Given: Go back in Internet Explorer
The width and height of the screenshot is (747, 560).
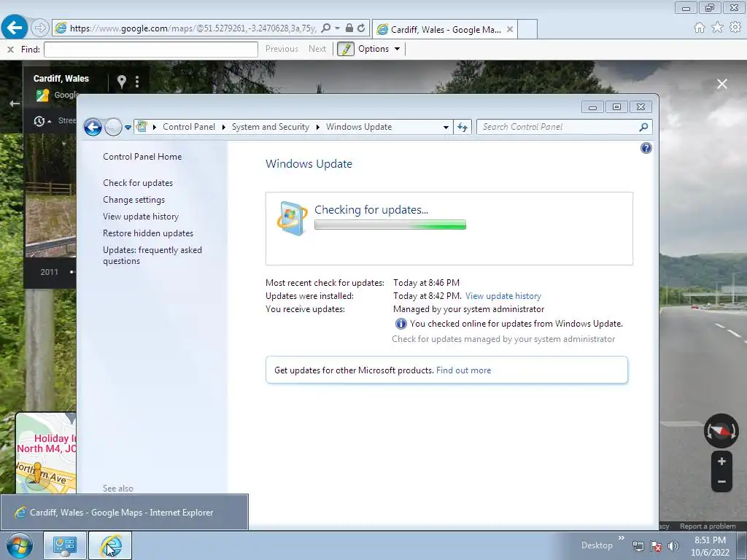Looking at the screenshot, I should [15, 27].
